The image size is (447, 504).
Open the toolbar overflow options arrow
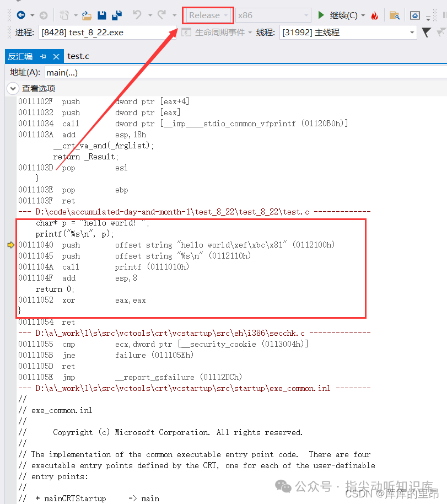pyautogui.click(x=428, y=18)
